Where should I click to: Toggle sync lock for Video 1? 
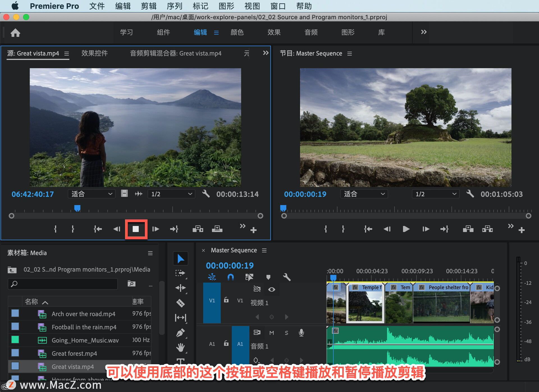[x=257, y=289]
